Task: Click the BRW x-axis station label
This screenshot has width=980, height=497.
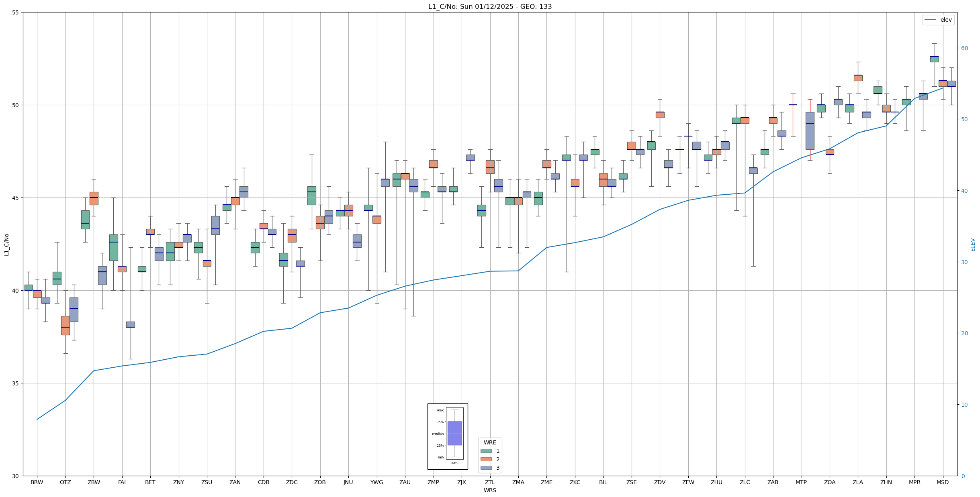Action: pos(37,482)
